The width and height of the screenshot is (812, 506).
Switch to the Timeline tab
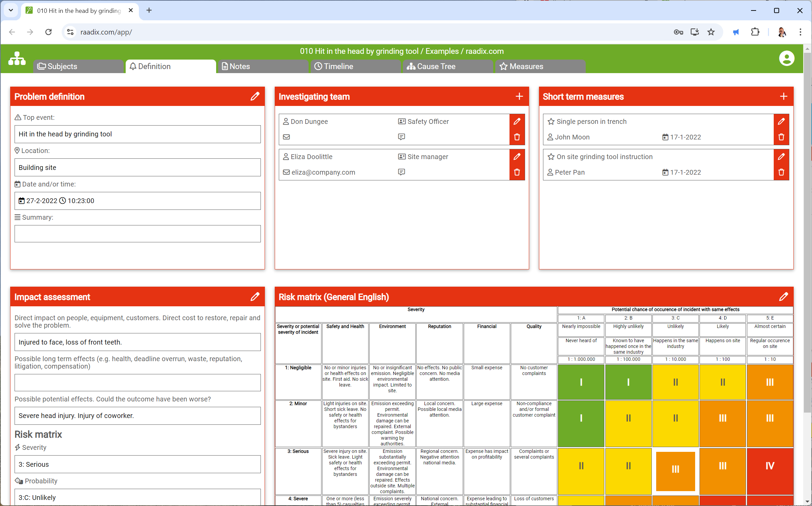point(355,66)
